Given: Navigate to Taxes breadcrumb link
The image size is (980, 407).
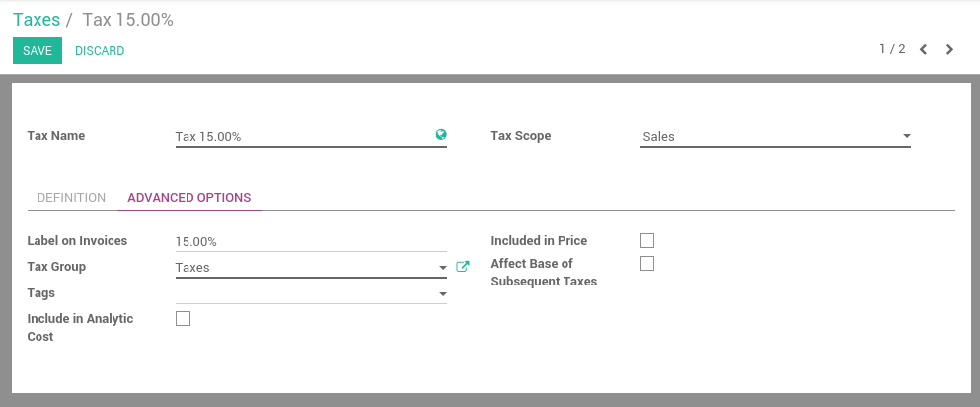Looking at the screenshot, I should point(37,20).
